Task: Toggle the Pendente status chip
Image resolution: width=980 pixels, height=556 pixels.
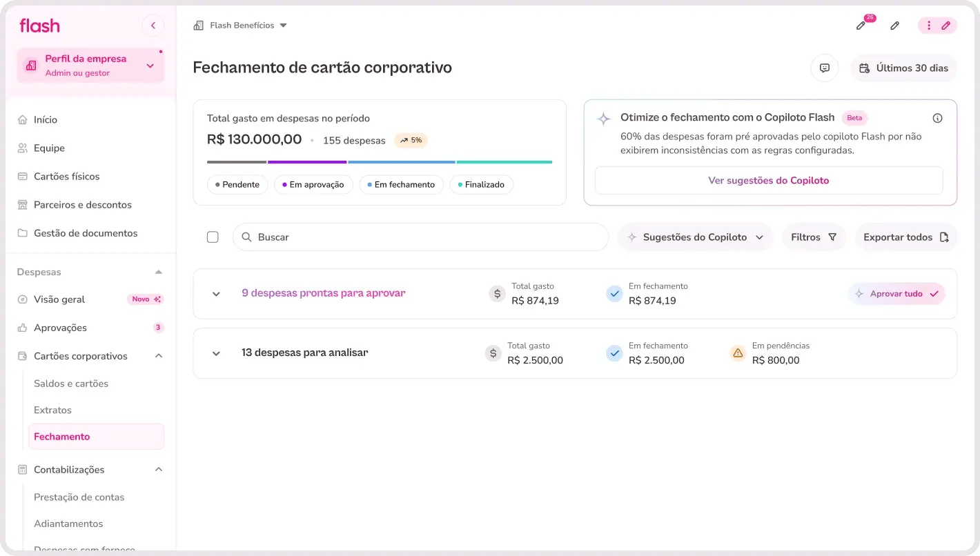Action: (237, 185)
